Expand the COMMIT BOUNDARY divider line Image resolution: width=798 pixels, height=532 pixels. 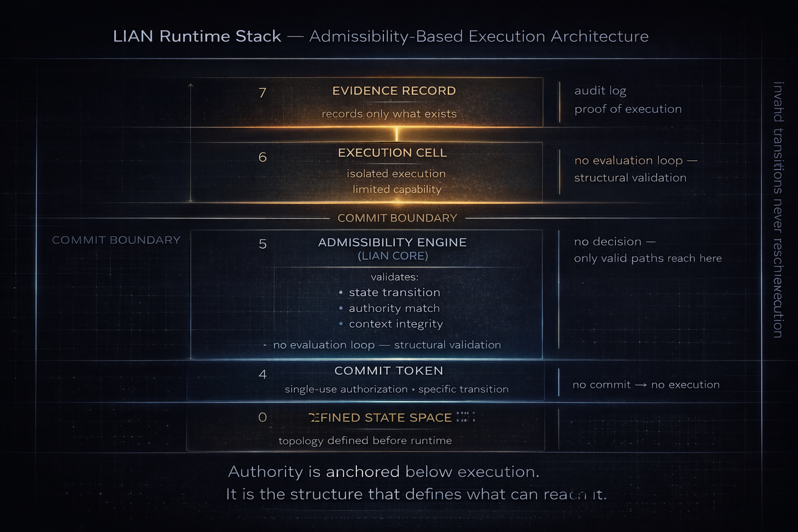[x=397, y=218]
